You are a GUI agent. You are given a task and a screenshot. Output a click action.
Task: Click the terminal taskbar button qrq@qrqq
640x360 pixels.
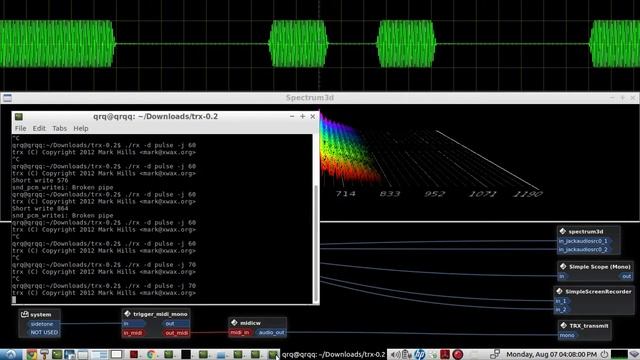(x=333, y=354)
